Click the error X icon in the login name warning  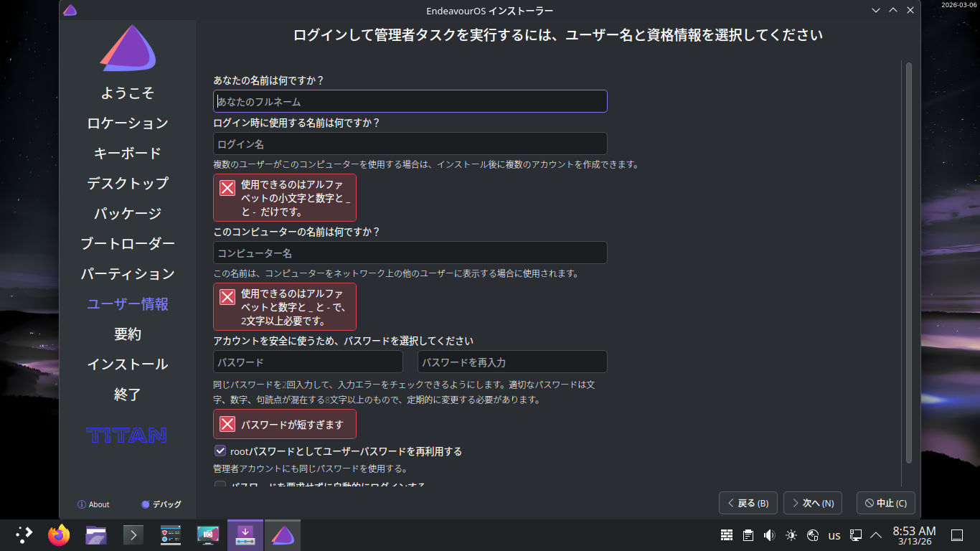click(x=227, y=188)
